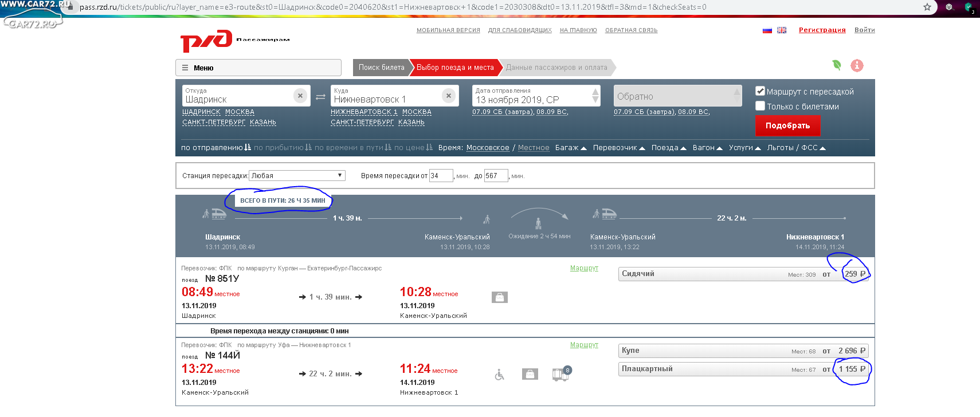Switch time to Московское
Viewport: 980px width, 417px height.
pos(488,148)
